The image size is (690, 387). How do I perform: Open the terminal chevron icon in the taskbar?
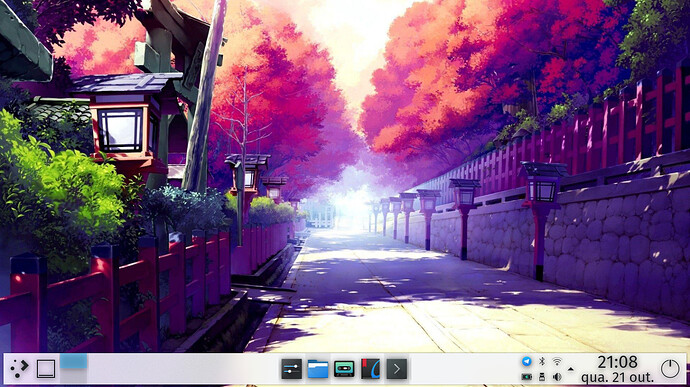coord(396,369)
